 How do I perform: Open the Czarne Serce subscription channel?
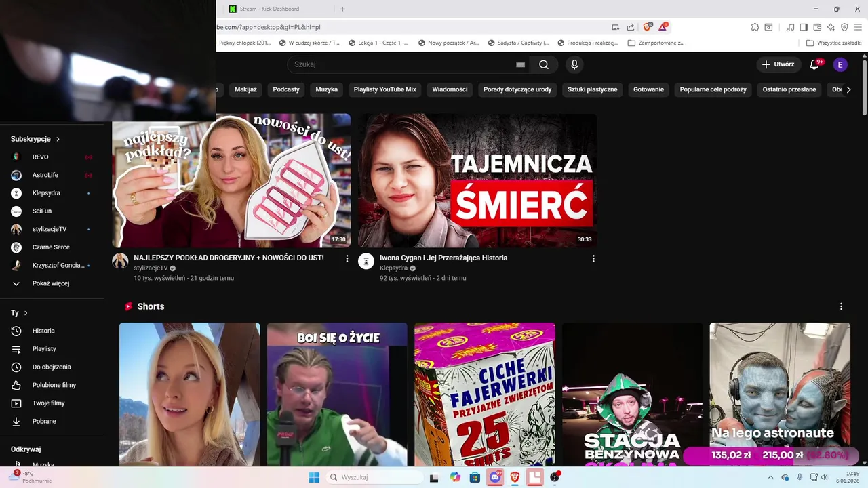52,247
